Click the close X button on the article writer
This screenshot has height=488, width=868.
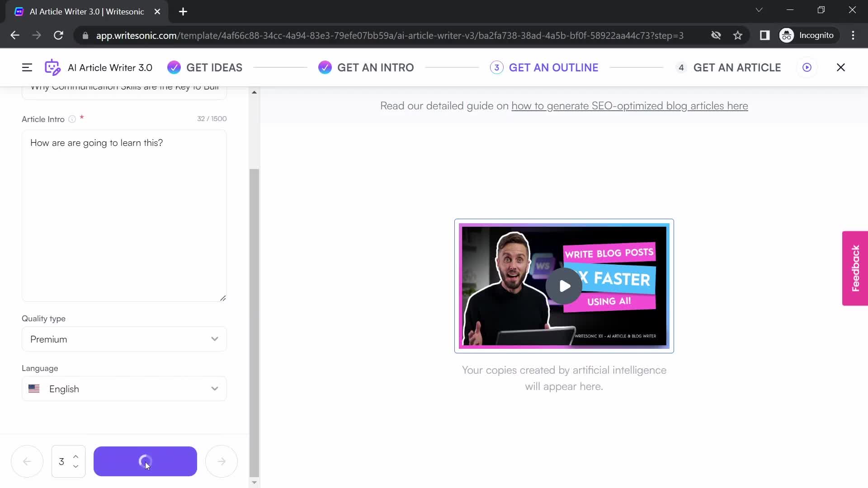(840, 67)
